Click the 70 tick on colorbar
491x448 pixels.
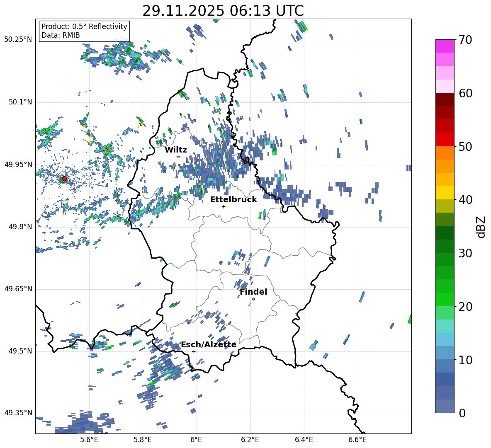point(465,40)
